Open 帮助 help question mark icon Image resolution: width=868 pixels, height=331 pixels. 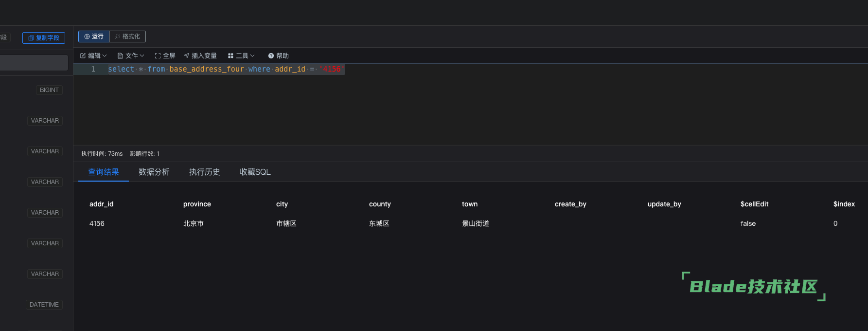pos(271,56)
